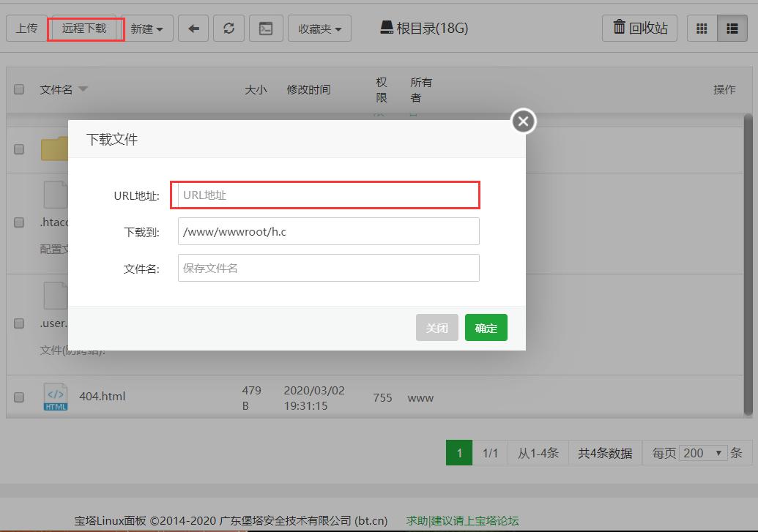The height and width of the screenshot is (532, 758).
Task: Dismiss the dialog with 关闭
Action: point(437,327)
